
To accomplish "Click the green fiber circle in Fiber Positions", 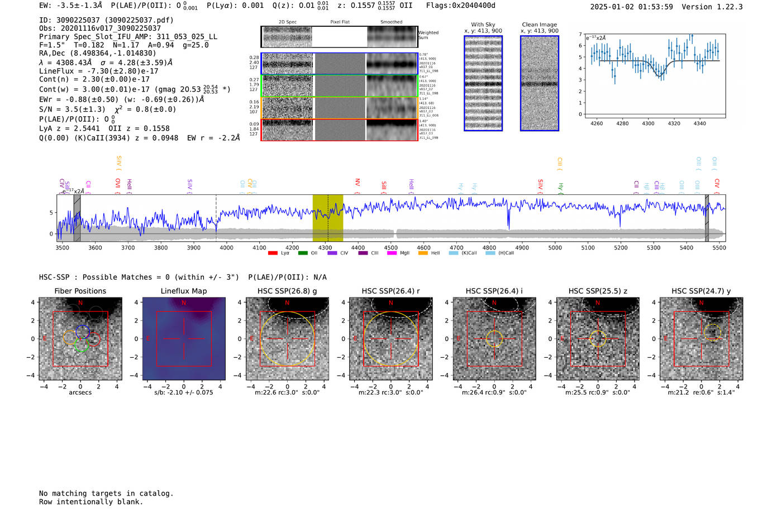I will pos(82,345).
